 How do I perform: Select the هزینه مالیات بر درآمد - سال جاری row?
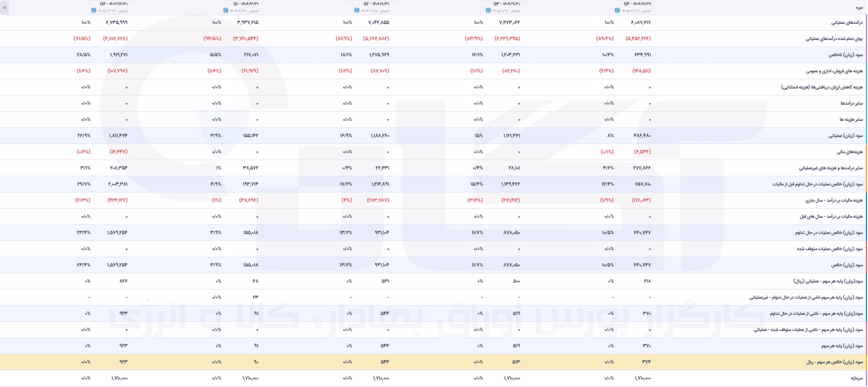point(434,201)
